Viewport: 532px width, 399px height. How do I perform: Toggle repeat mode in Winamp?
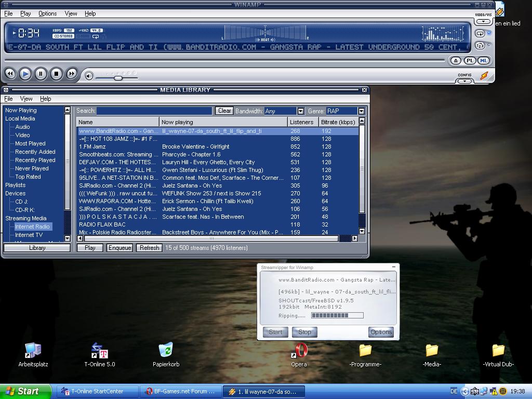click(x=480, y=34)
